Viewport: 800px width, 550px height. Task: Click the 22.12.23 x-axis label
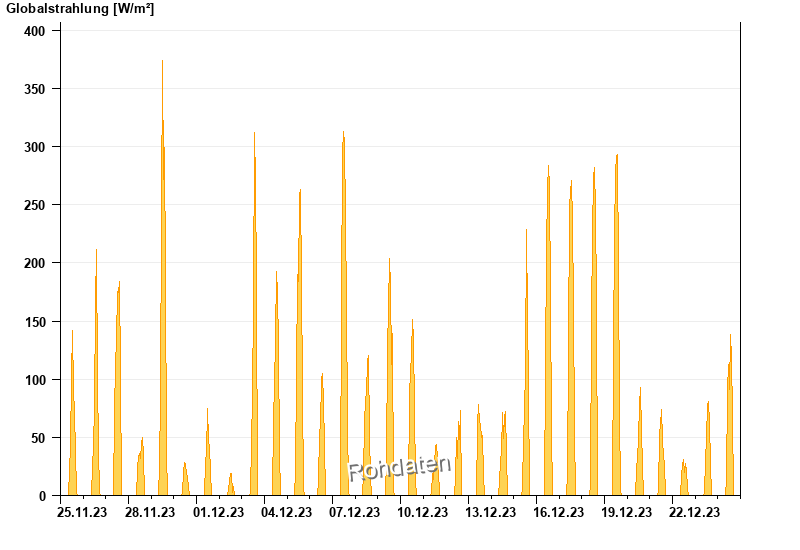(695, 513)
